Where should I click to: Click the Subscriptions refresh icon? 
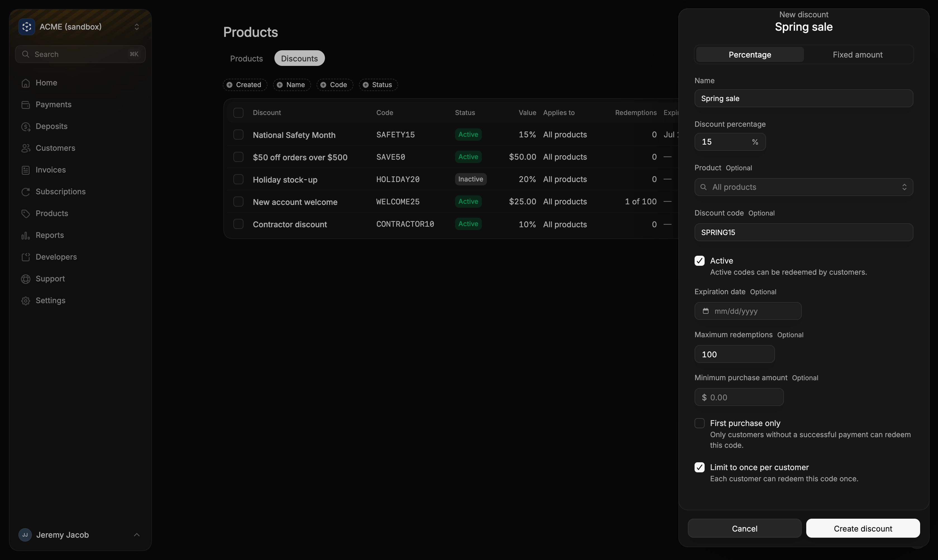click(x=26, y=192)
